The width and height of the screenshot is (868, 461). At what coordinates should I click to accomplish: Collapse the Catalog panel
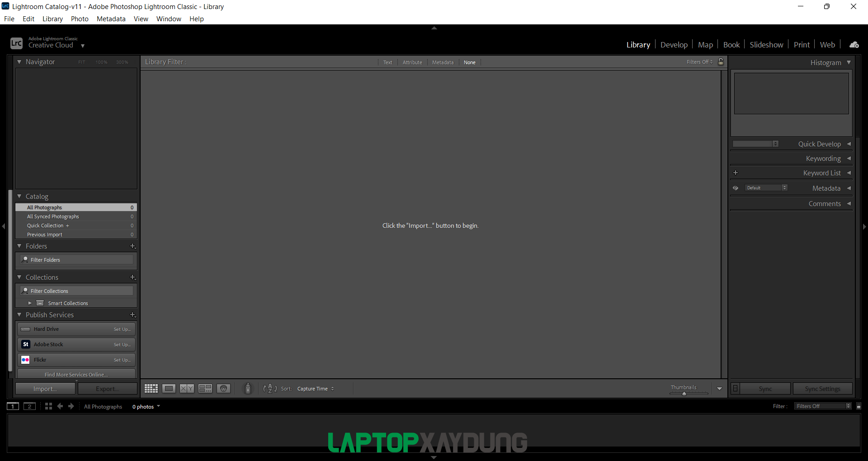click(x=19, y=196)
